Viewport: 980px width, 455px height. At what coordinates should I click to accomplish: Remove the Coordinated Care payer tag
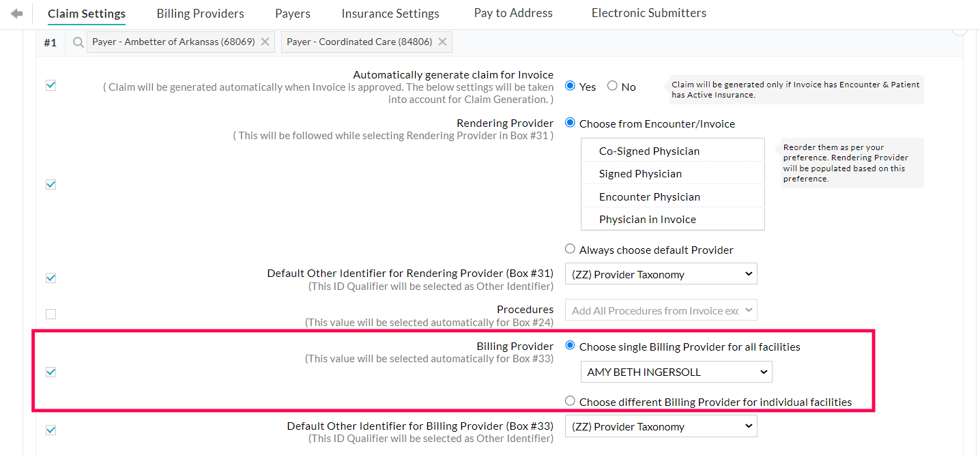click(442, 42)
